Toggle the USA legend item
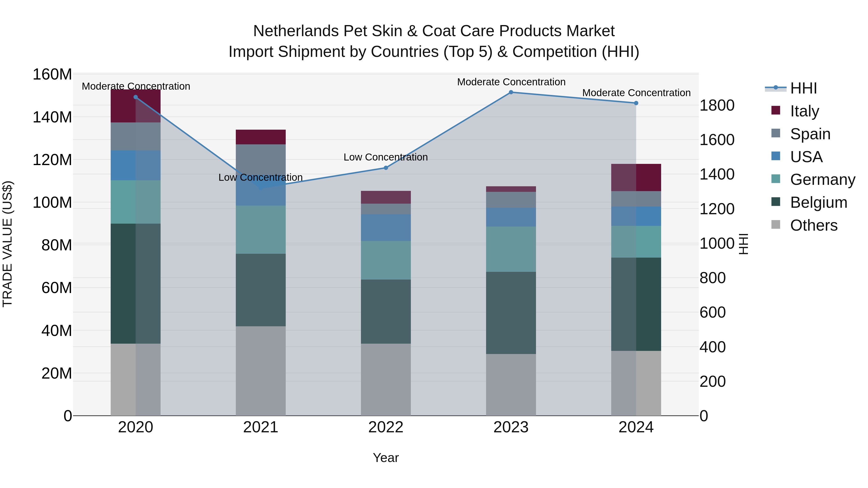Viewport: 868px width, 488px height. (797, 157)
